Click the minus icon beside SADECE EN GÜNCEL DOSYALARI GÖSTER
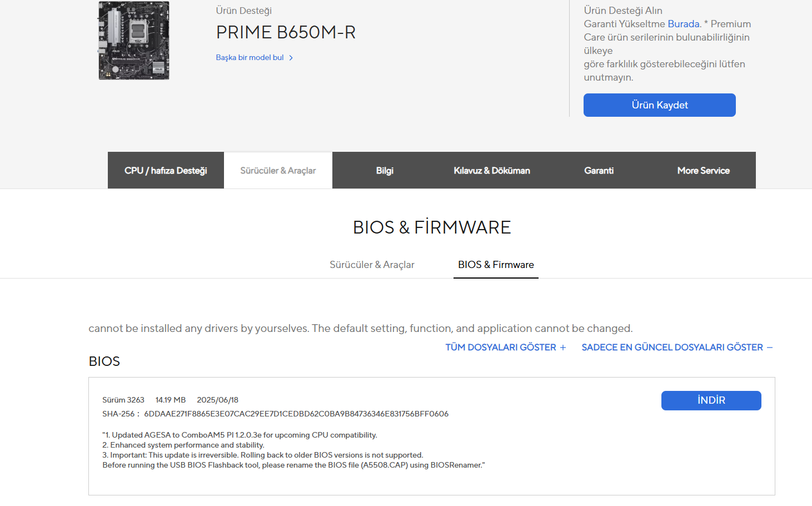 coord(770,348)
